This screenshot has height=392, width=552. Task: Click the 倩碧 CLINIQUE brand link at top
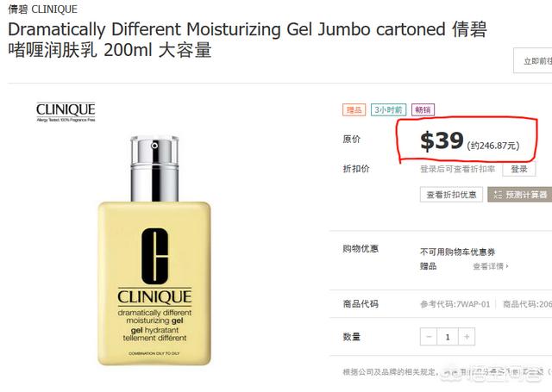(42, 9)
